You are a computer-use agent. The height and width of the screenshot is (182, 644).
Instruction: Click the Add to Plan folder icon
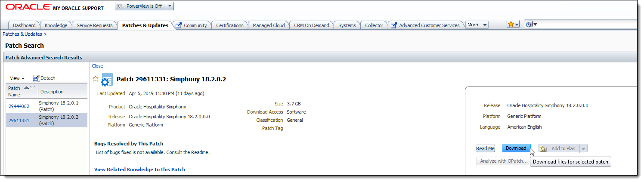click(543, 148)
